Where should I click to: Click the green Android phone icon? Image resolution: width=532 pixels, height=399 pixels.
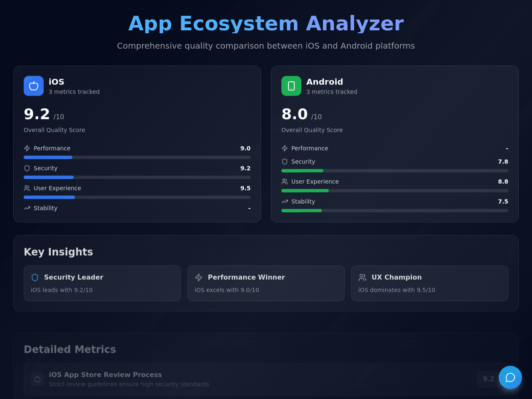point(291,86)
